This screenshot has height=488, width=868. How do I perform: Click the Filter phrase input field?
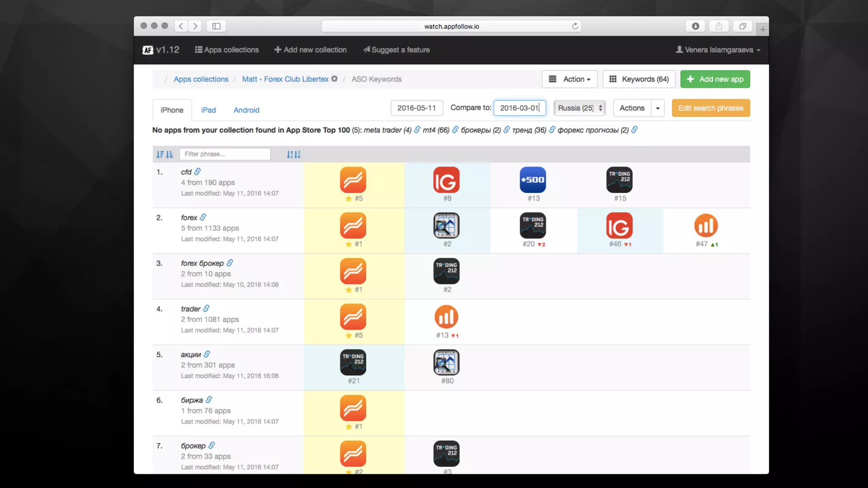(225, 154)
